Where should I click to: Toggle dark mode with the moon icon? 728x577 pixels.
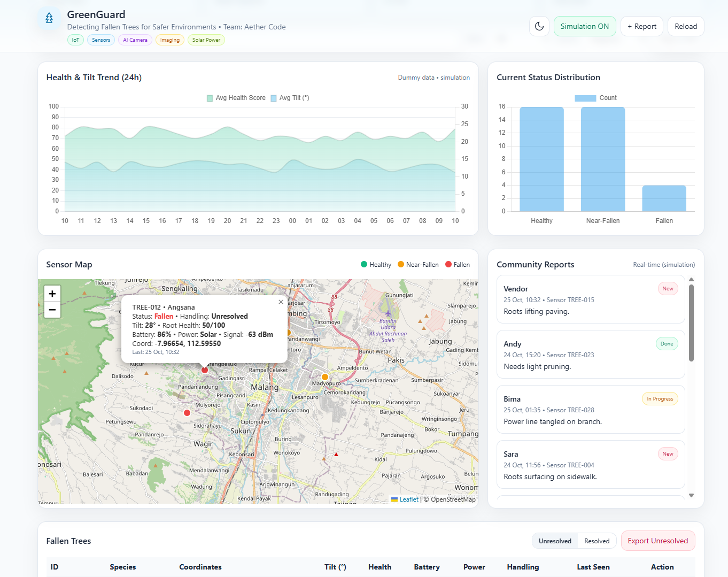539,26
